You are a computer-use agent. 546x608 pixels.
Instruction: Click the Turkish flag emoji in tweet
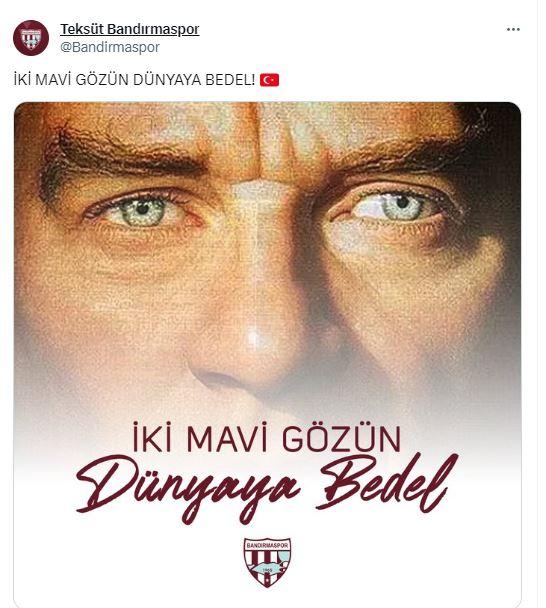[x=269, y=80]
